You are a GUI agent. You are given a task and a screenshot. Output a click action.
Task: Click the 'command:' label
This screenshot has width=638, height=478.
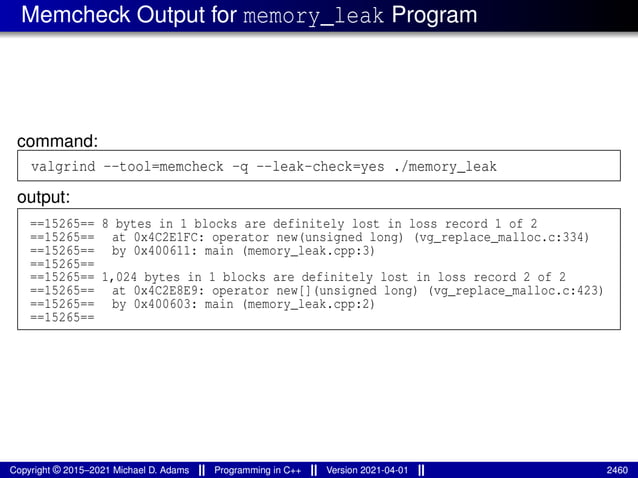pyautogui.click(x=57, y=141)
